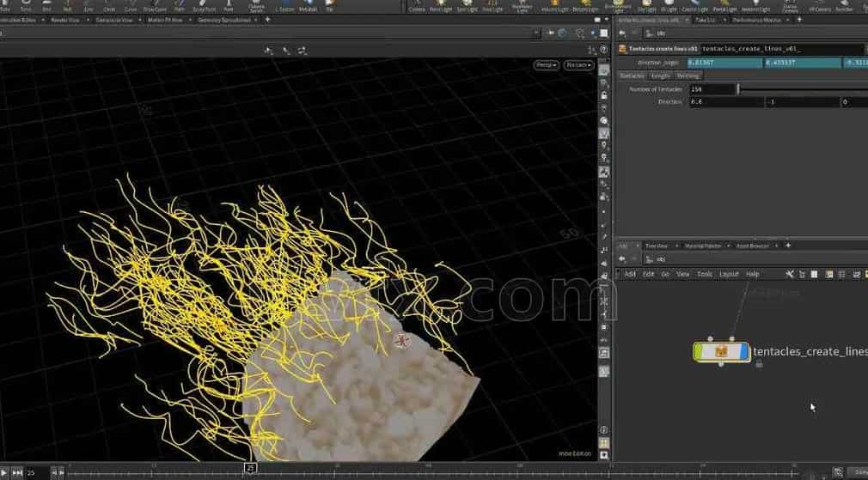
Task: Select the tentacles_create_lines node in network
Action: point(721,352)
